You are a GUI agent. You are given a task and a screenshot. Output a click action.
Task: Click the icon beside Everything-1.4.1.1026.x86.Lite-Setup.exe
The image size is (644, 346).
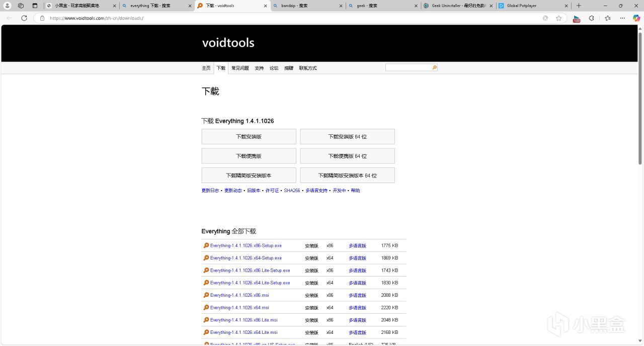[206, 270]
